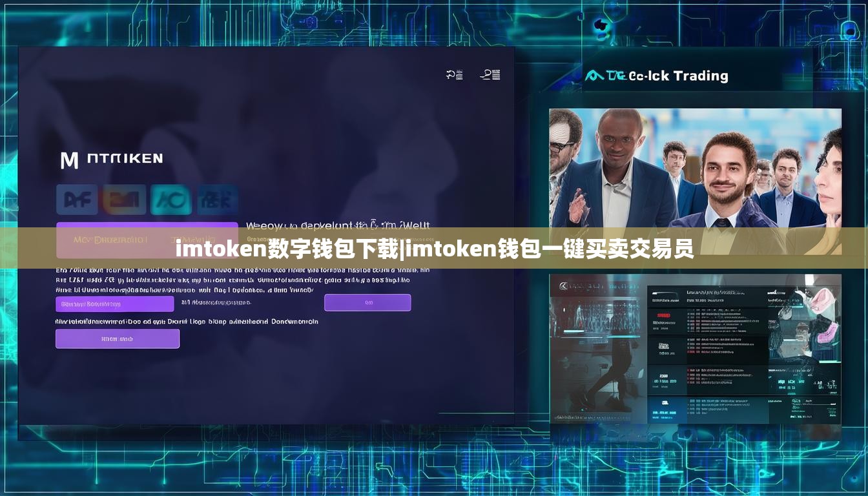The image size is (868, 496).
Task: Click the first top-right header icon
Action: click(455, 75)
